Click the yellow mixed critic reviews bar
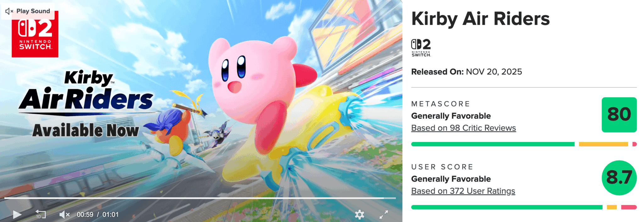 coord(603,144)
